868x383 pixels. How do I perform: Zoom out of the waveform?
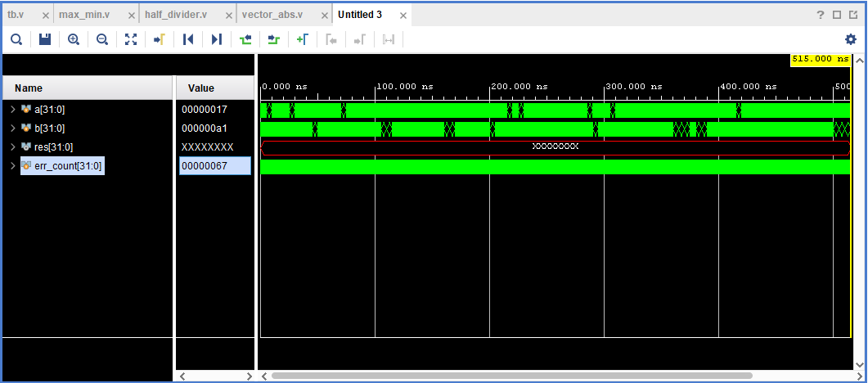[102, 39]
